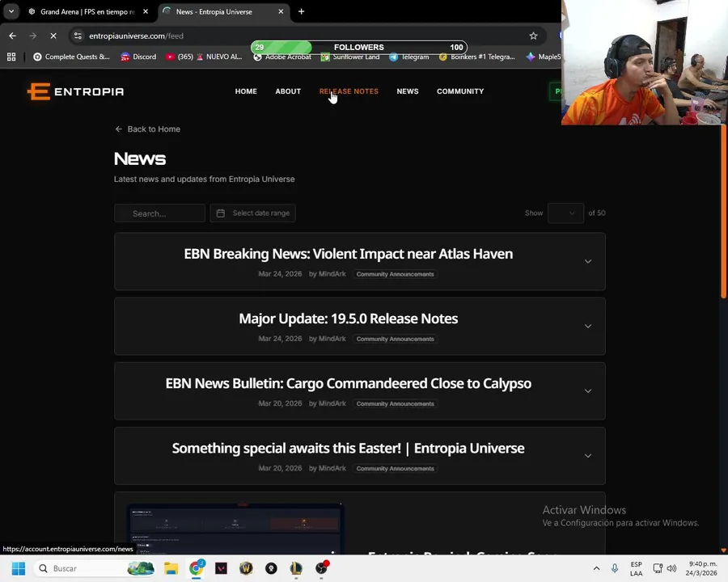Open Google Chrome from the taskbar
728x582 pixels.
tap(197, 568)
